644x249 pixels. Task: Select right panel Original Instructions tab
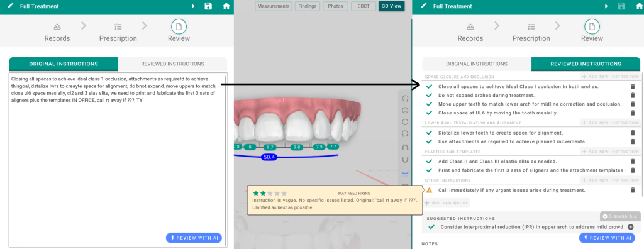pyautogui.click(x=477, y=64)
